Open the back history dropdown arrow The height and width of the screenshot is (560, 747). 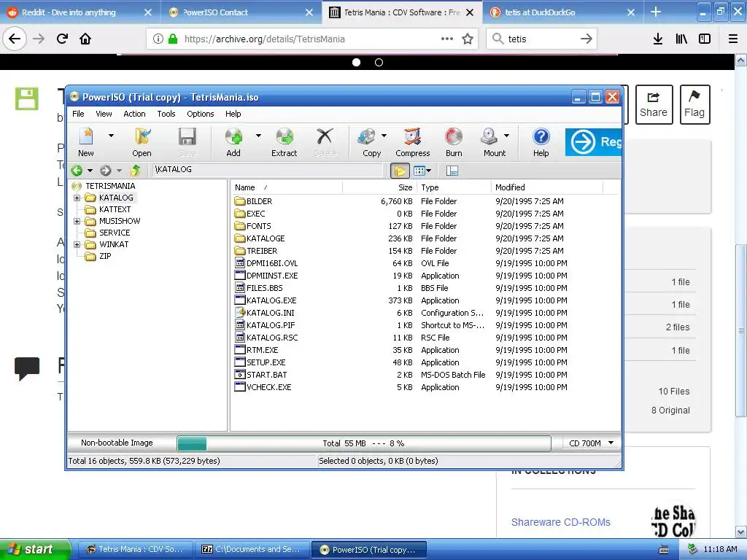coord(90,171)
